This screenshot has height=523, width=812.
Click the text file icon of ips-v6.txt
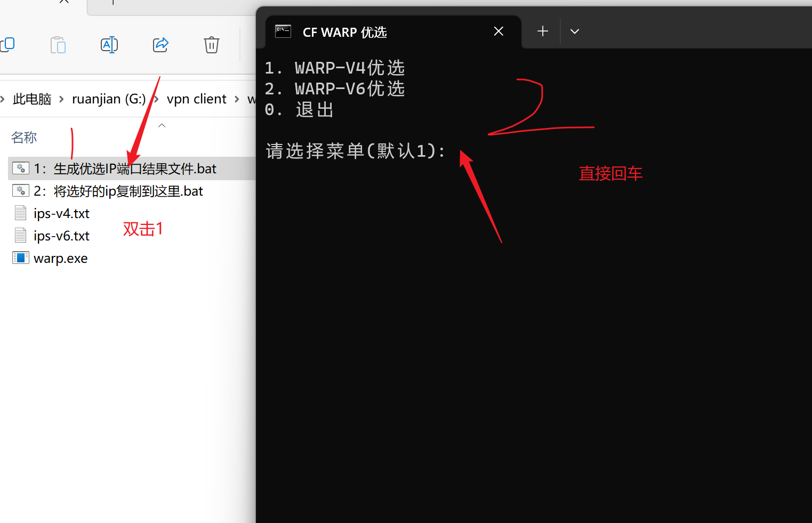coord(21,236)
